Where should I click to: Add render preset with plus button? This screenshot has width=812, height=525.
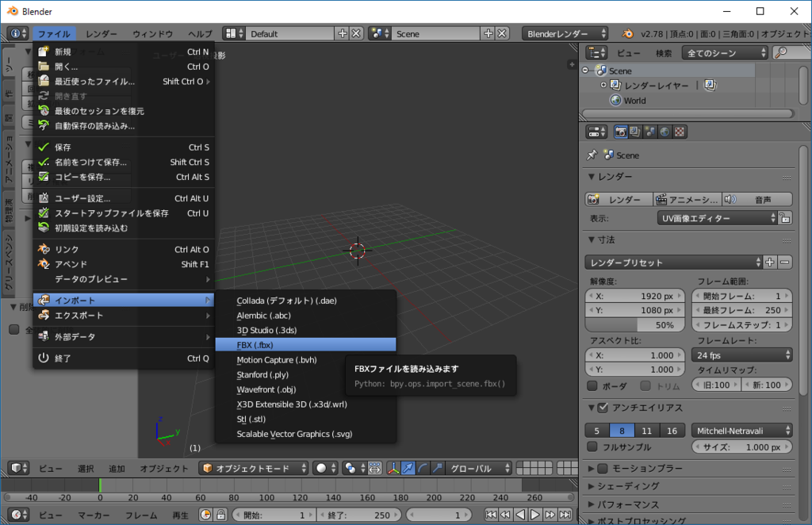(x=770, y=262)
